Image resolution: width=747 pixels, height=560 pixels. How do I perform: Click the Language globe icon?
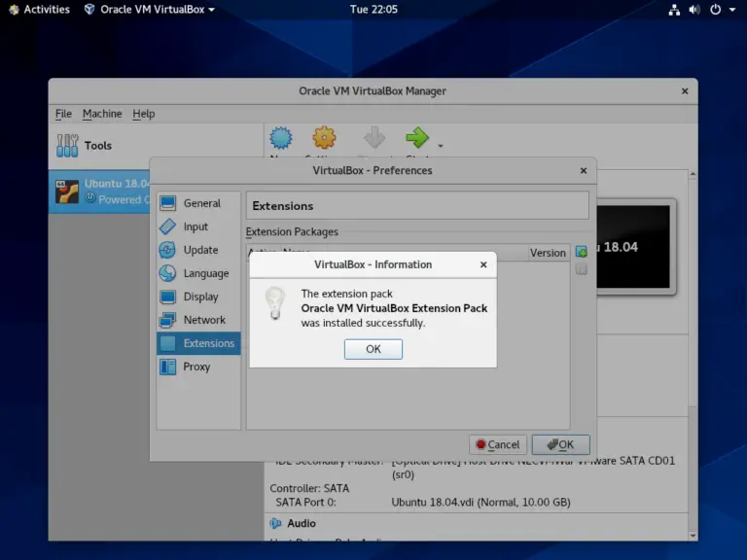167,273
